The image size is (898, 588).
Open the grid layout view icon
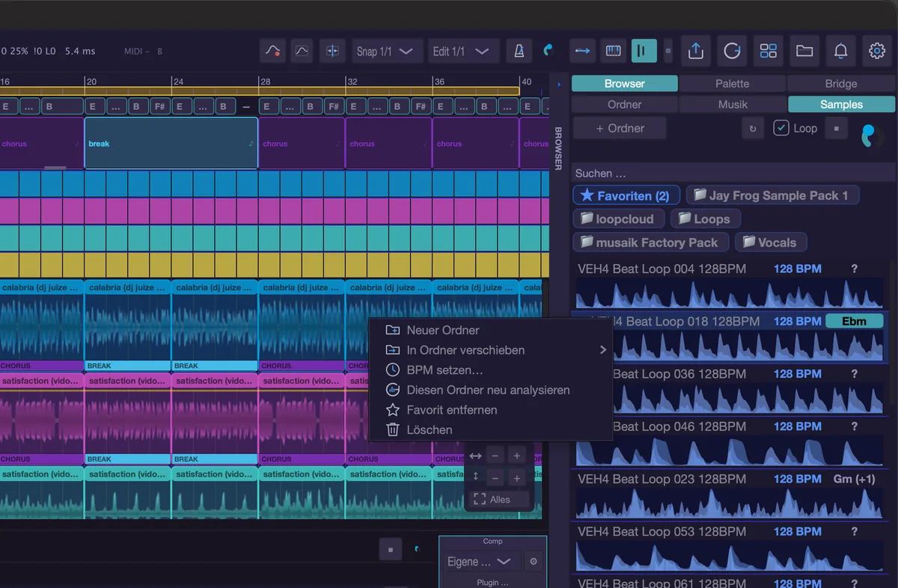[x=768, y=51]
